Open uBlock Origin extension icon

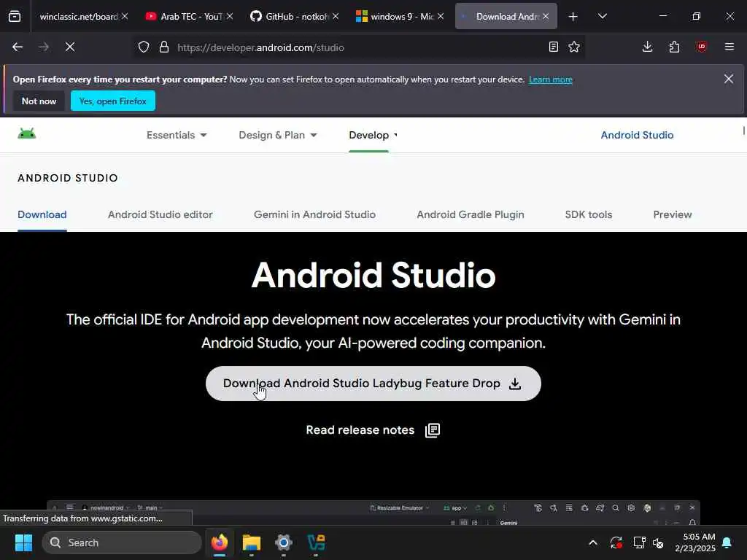point(702,47)
